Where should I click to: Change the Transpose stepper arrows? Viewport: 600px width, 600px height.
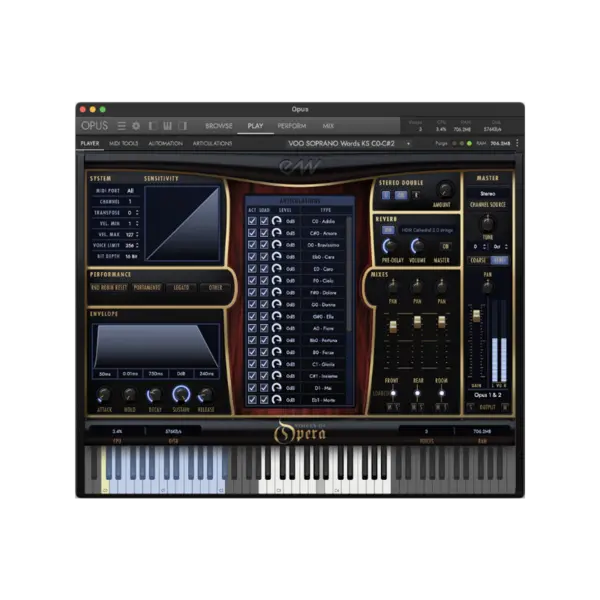pos(137,212)
